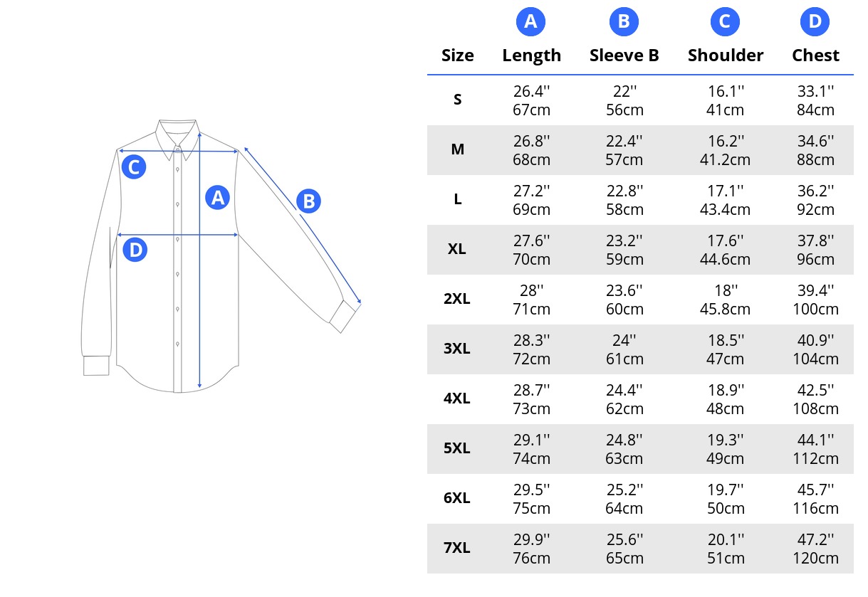Click the B marker beside the shirt sleeve

pyautogui.click(x=309, y=201)
